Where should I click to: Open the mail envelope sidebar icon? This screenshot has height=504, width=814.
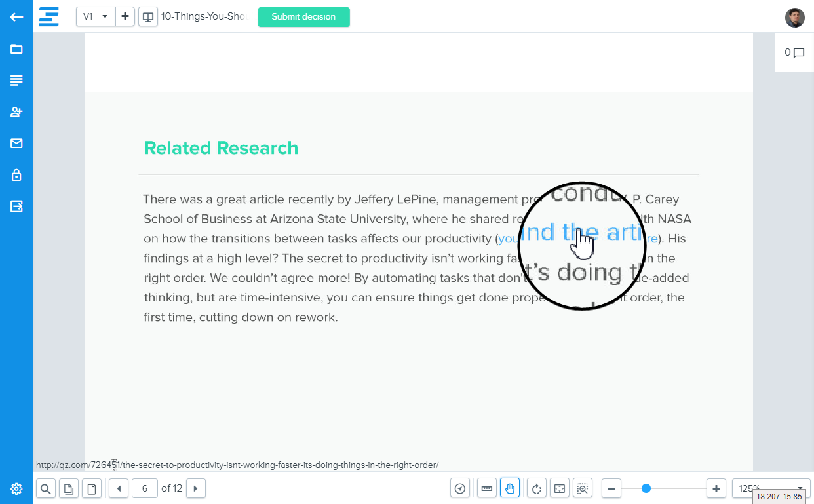pyautogui.click(x=16, y=144)
